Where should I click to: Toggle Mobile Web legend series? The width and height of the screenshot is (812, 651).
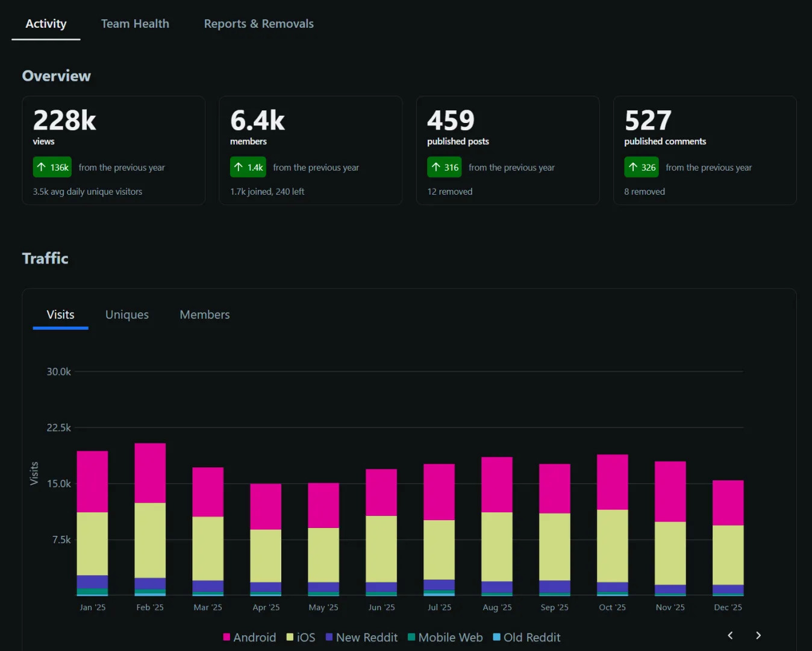(445, 637)
